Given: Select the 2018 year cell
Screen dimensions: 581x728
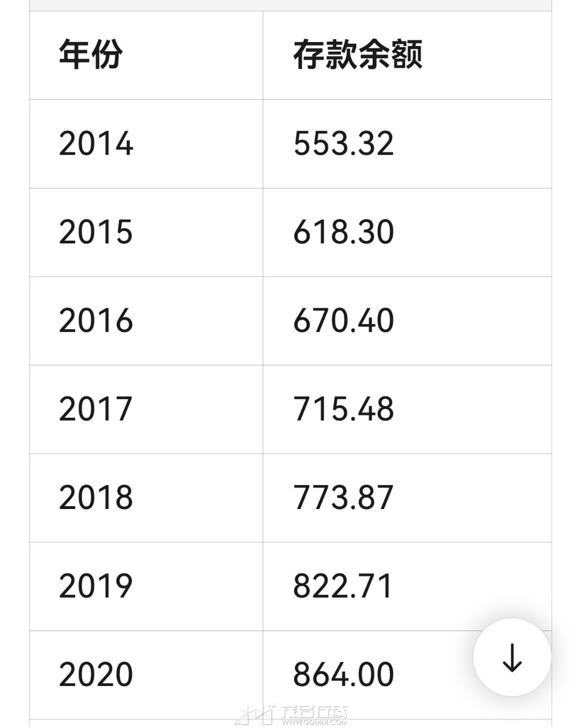Looking at the screenshot, I should (x=96, y=497).
